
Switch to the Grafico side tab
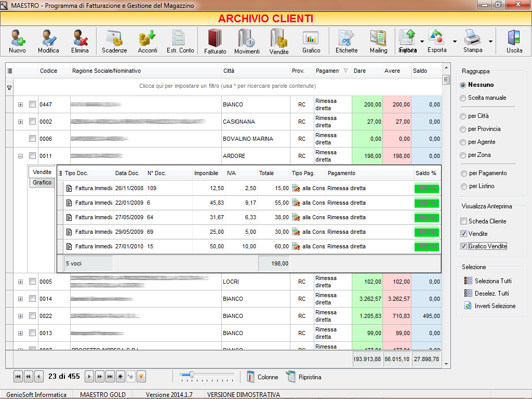click(42, 183)
